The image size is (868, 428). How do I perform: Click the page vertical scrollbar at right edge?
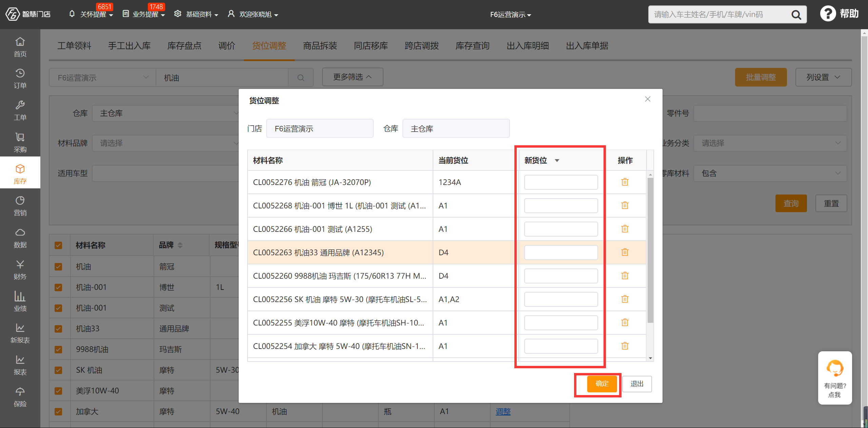click(x=864, y=227)
